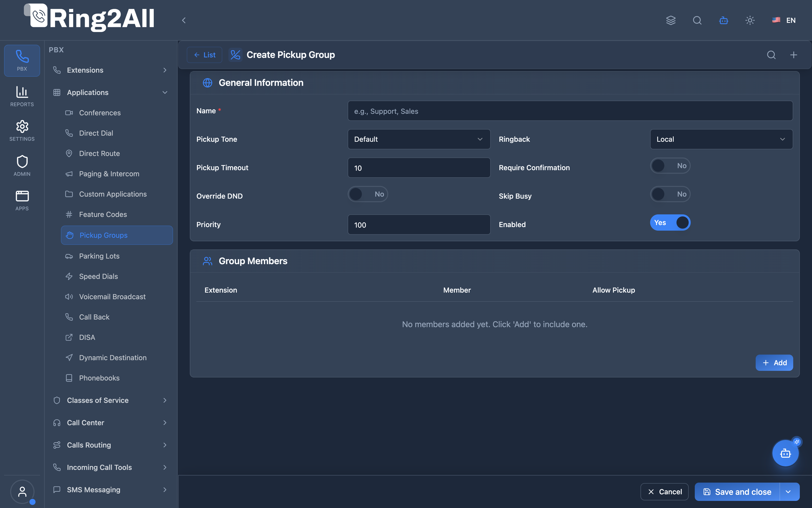Open the Ringback dropdown
This screenshot has width=812, height=508.
pos(721,139)
